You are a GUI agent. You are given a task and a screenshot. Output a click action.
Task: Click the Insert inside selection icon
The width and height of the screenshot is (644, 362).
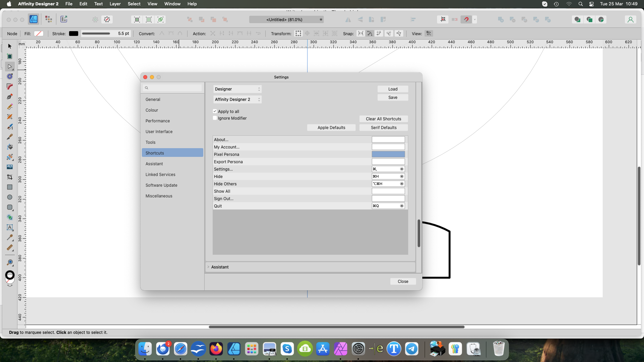pyautogui.click(x=601, y=19)
